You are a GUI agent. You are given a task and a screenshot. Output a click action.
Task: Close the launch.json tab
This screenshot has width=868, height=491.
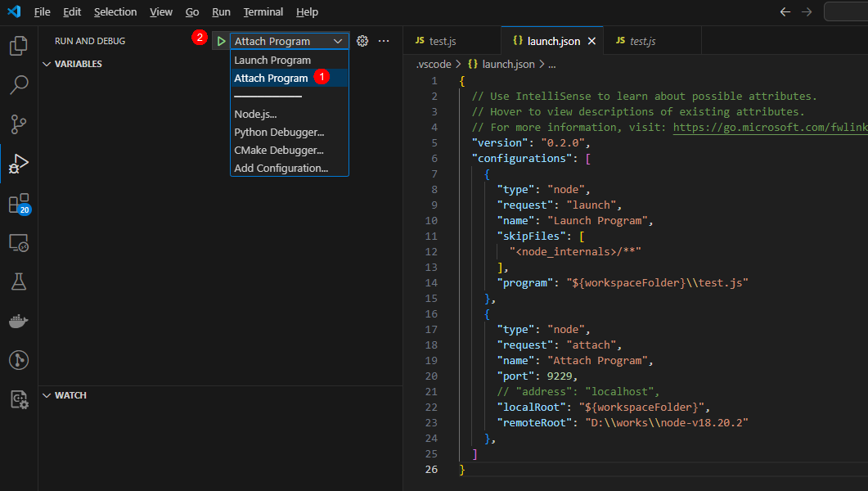(591, 41)
